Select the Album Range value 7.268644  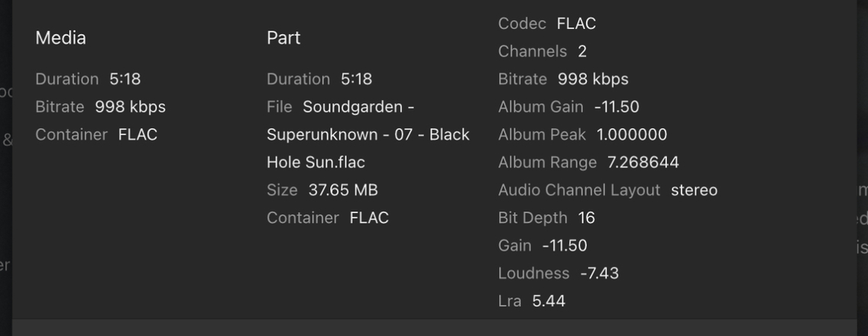[x=643, y=162]
